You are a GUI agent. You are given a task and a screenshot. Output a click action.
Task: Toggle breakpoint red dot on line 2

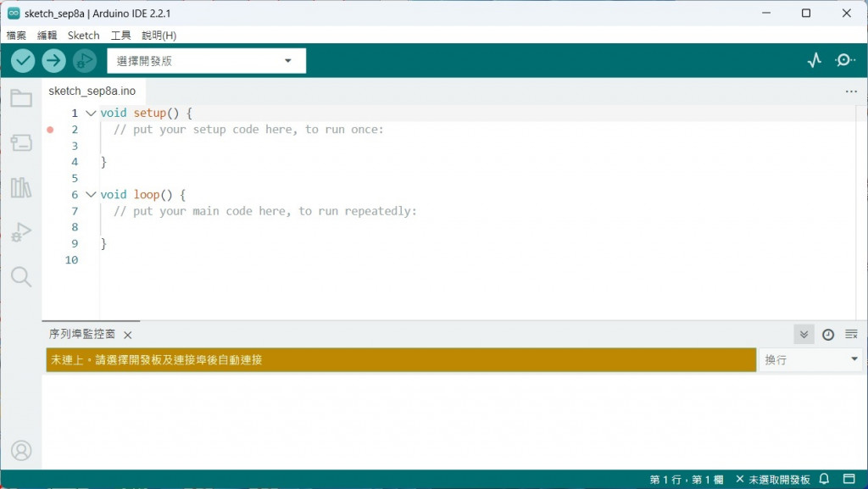50,130
